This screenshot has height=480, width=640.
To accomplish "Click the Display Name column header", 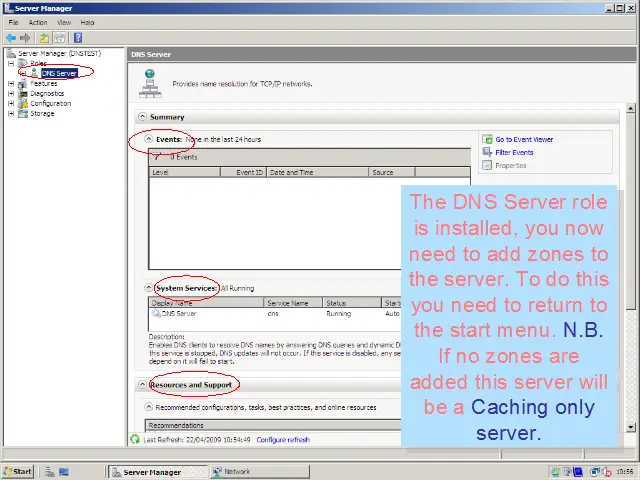I will click(206, 303).
